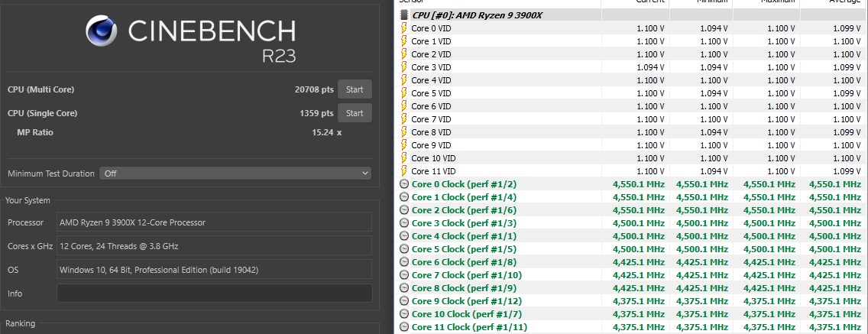Select 'Core 9 Clock (perf #1/12)' label
This screenshot has width=868, height=334.
coord(467,301)
